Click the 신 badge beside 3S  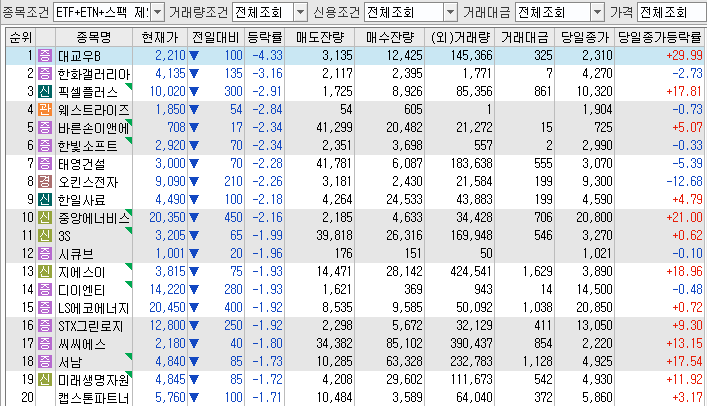[45, 236]
